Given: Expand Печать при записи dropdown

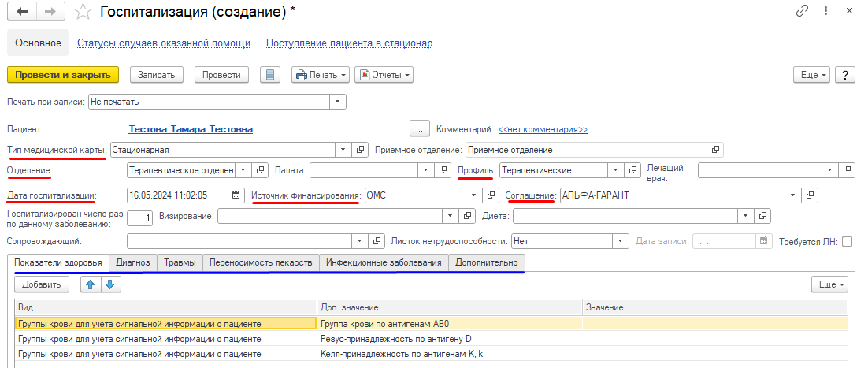Looking at the screenshot, I should (x=338, y=102).
